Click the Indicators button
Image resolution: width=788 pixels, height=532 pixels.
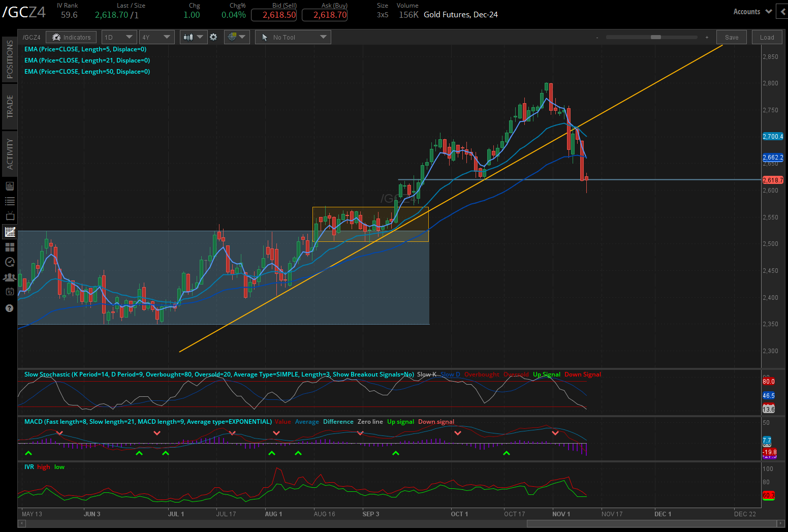[x=71, y=37]
